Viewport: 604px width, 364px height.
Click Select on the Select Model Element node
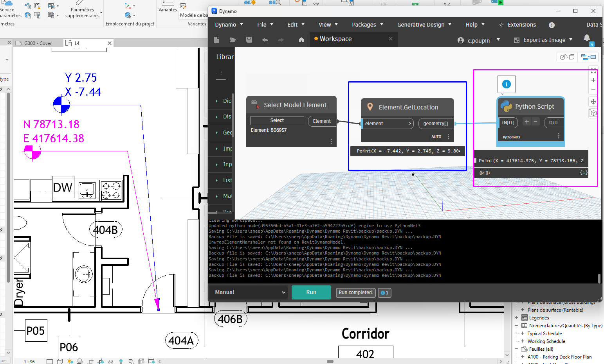277,120
